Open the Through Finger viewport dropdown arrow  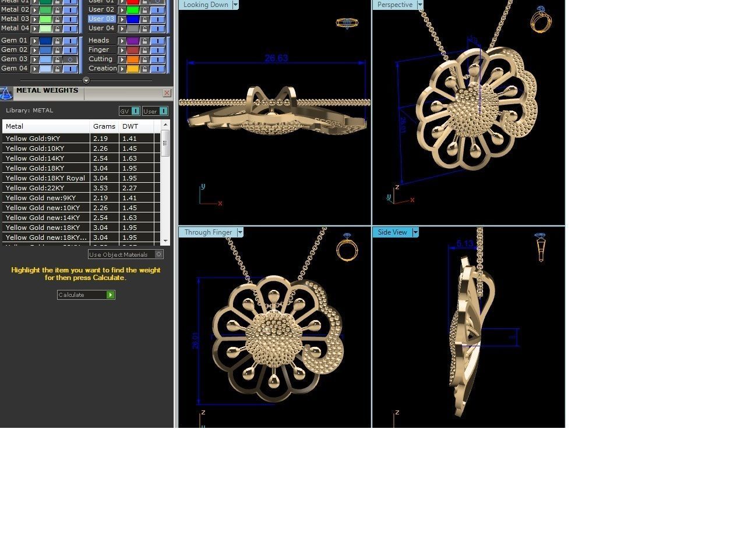(240, 232)
